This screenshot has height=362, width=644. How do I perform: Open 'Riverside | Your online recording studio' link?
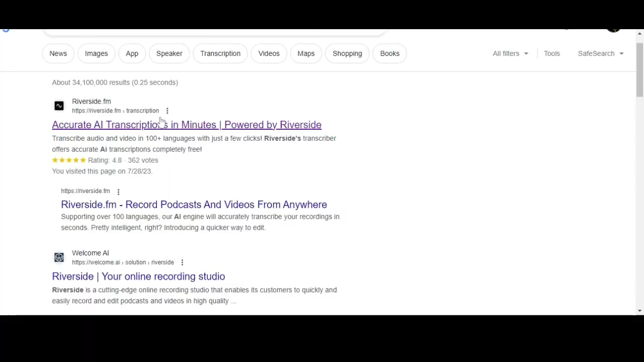pos(138,277)
